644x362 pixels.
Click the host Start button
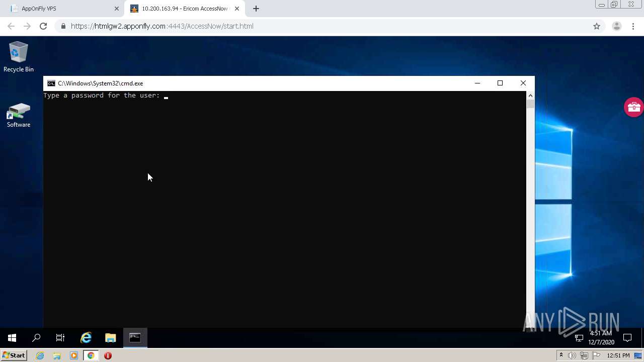point(14,355)
